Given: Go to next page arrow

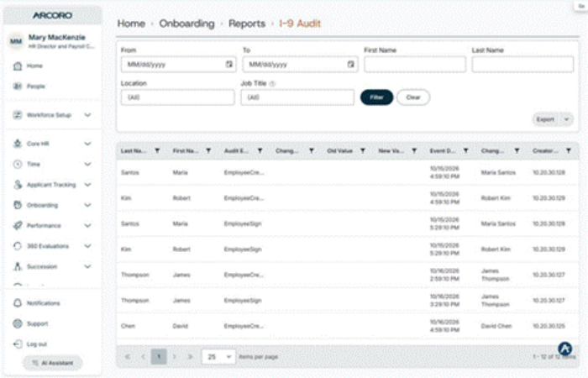Looking at the screenshot, I should click(175, 357).
